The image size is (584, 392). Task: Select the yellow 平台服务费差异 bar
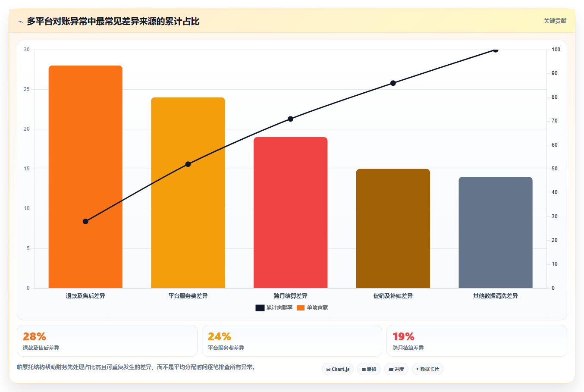(x=188, y=193)
